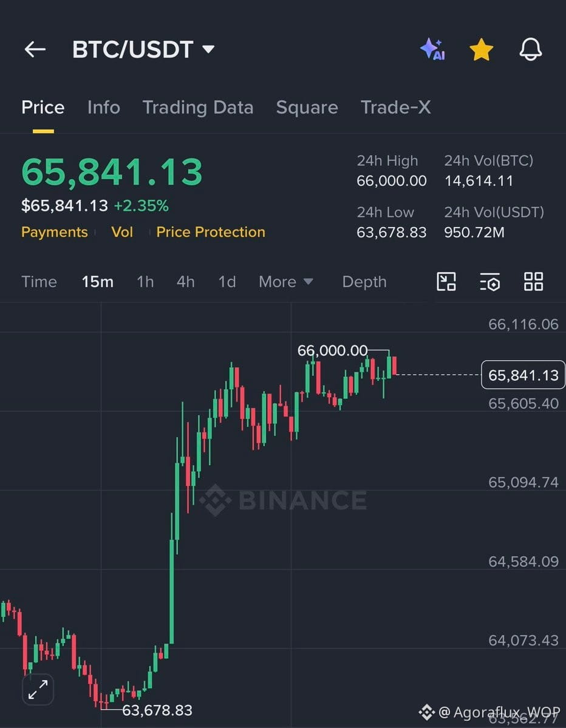Viewport: 566px width, 728px height.
Task: Tap the Vol tag link
Action: [122, 232]
